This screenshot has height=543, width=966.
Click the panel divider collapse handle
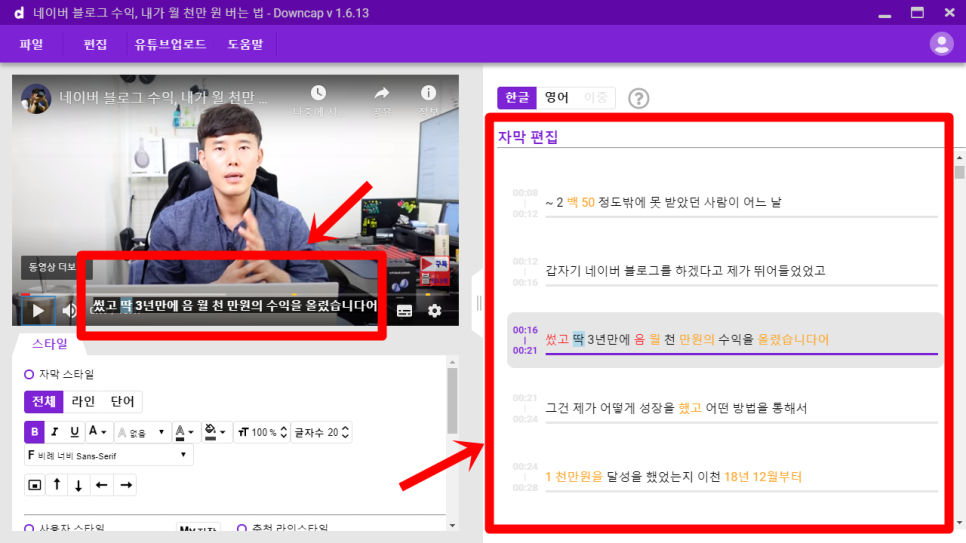click(x=478, y=303)
